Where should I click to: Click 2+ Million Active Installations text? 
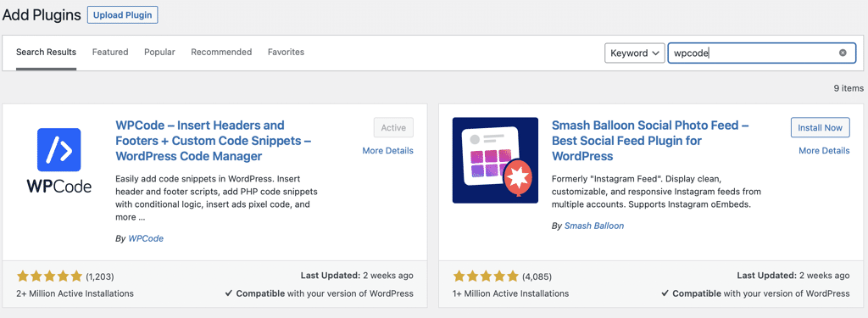tap(75, 293)
